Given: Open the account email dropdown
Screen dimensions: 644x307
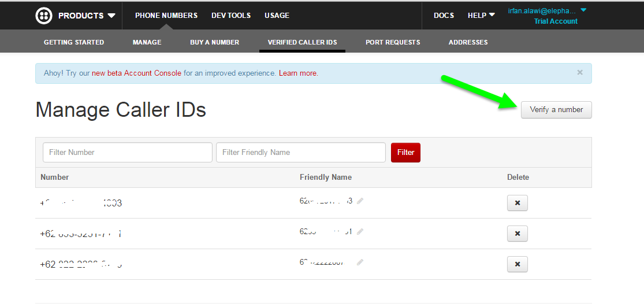Looking at the screenshot, I should 548,10.
